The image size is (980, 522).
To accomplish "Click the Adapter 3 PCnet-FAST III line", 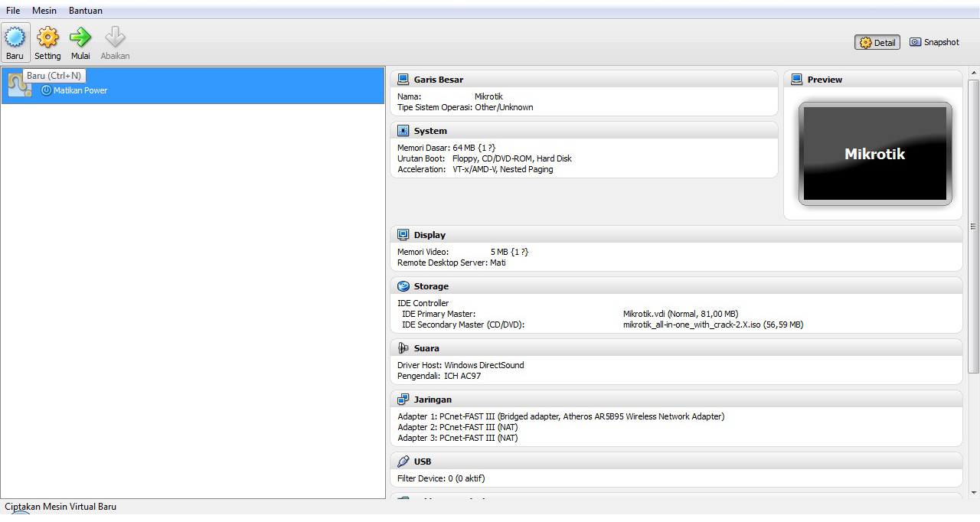I will [458, 438].
